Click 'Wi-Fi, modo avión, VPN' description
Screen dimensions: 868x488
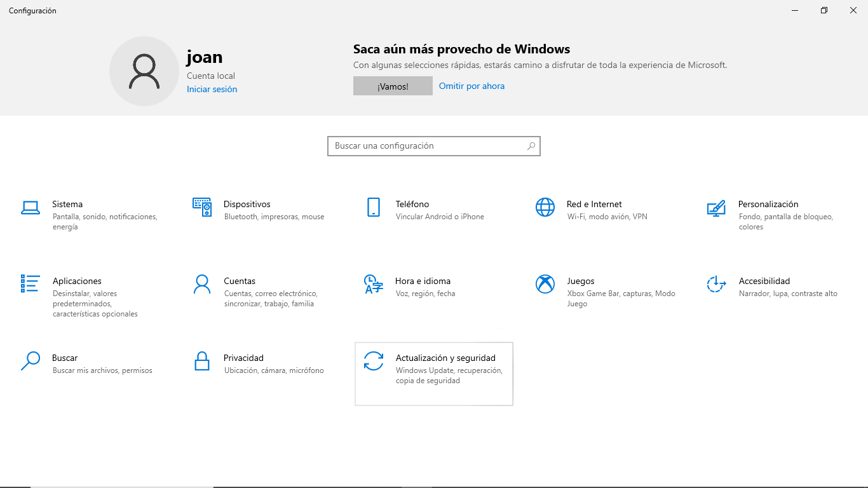(607, 217)
